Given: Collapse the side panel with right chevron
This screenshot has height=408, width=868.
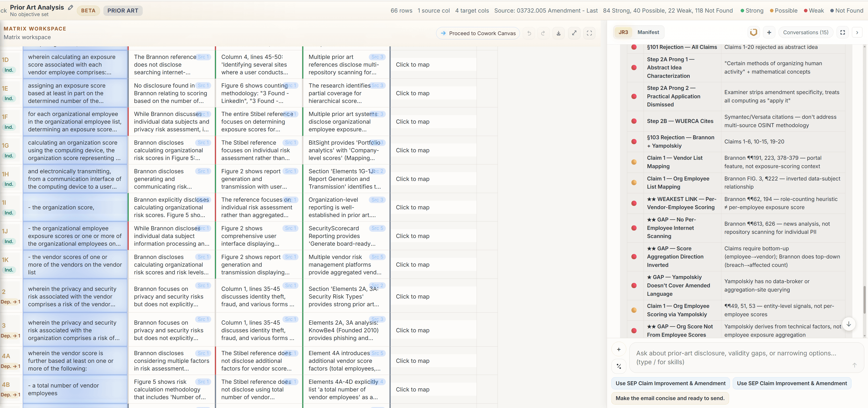Looking at the screenshot, I should click(x=857, y=32).
